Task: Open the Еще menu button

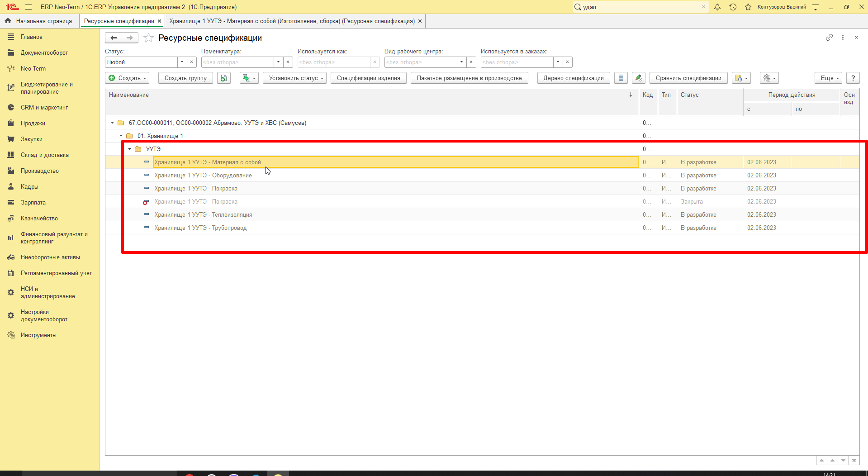Action: click(828, 78)
